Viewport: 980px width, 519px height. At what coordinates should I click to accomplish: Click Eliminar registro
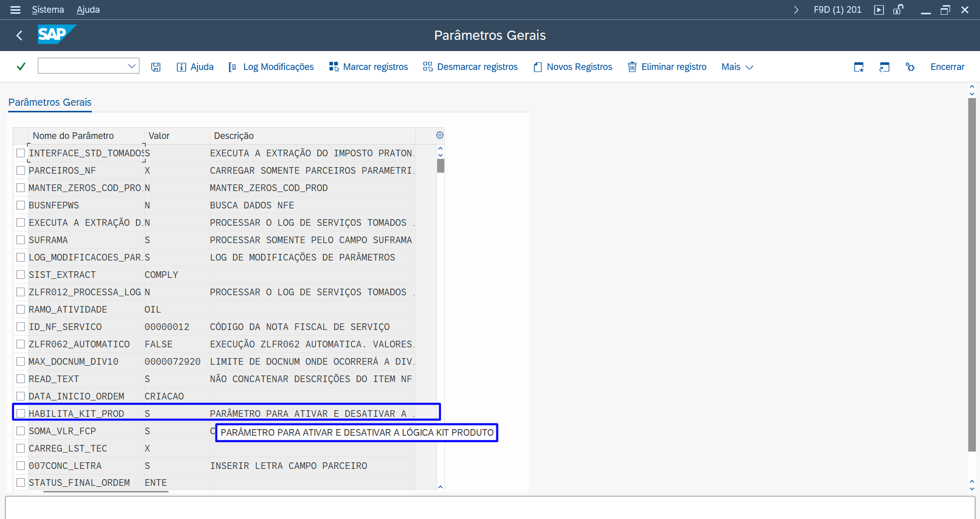click(667, 67)
